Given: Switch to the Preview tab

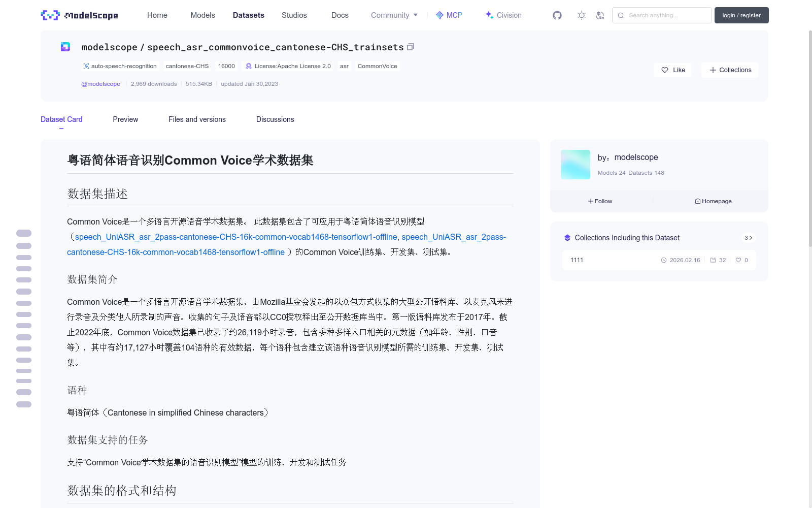Looking at the screenshot, I should point(125,119).
